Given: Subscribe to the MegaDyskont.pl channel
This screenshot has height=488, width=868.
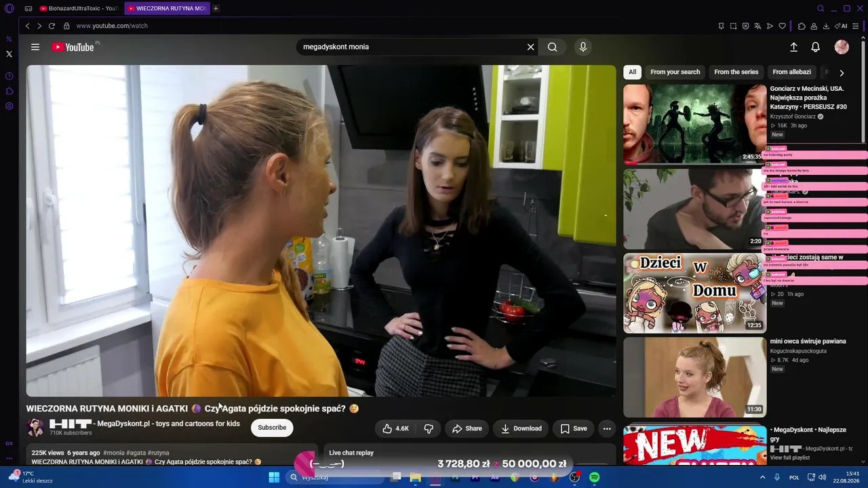Looking at the screenshot, I should point(272,428).
